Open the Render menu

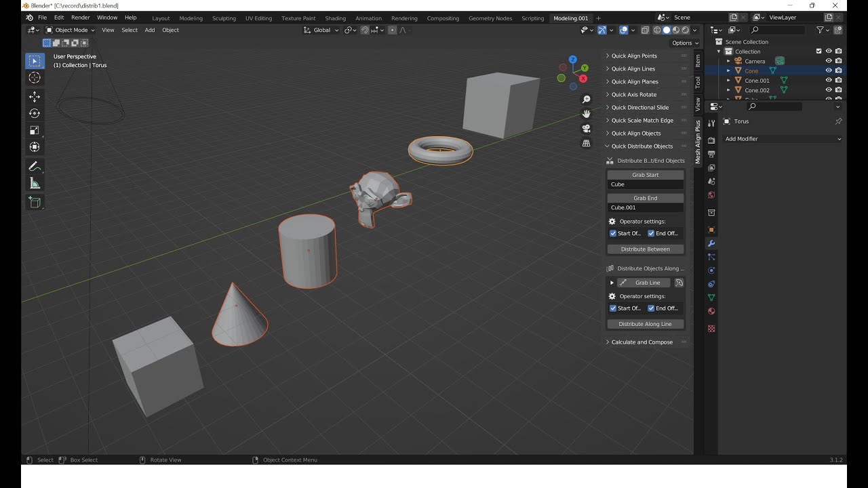80,18
